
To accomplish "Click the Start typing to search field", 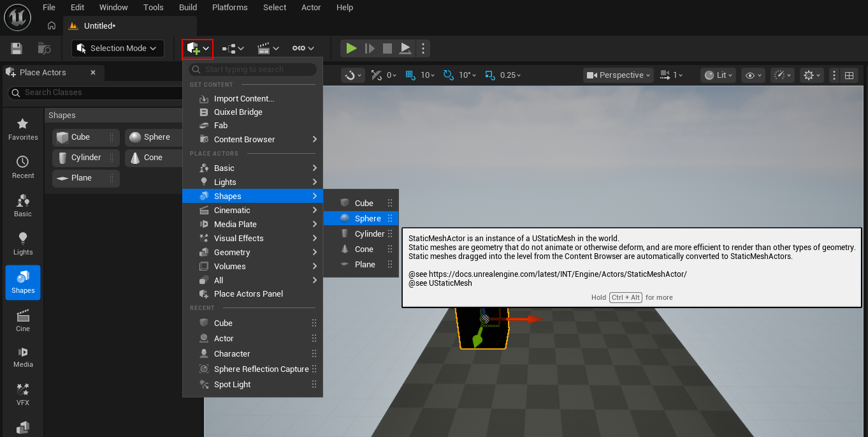I will [252, 70].
